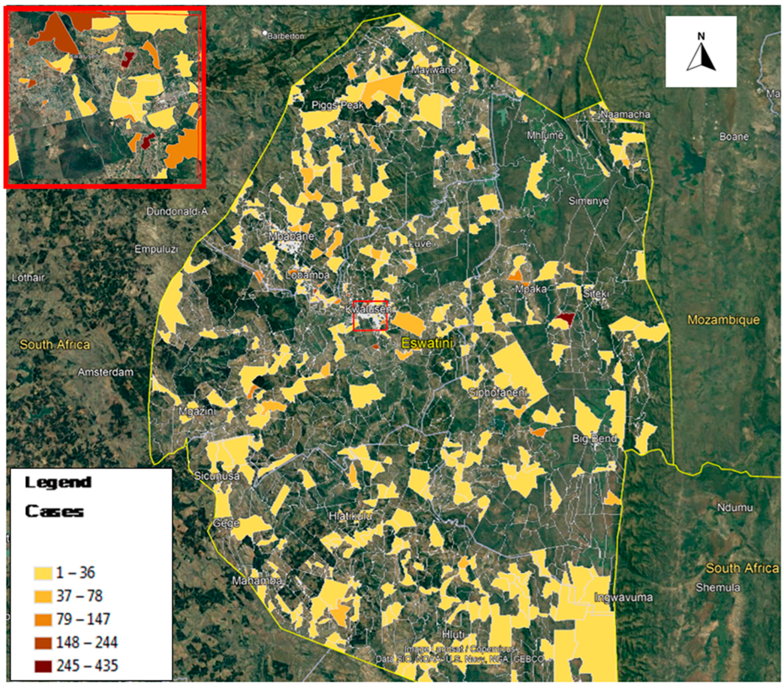The image size is (784, 685).
Task: Click the Barberton white dot marker
Action: (x=264, y=33)
